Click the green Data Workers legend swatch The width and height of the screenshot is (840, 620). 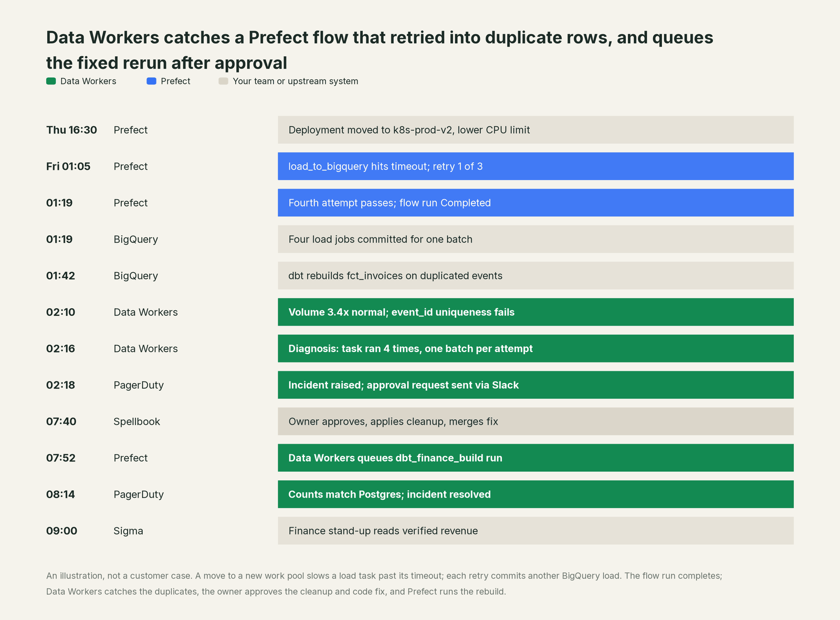51,81
